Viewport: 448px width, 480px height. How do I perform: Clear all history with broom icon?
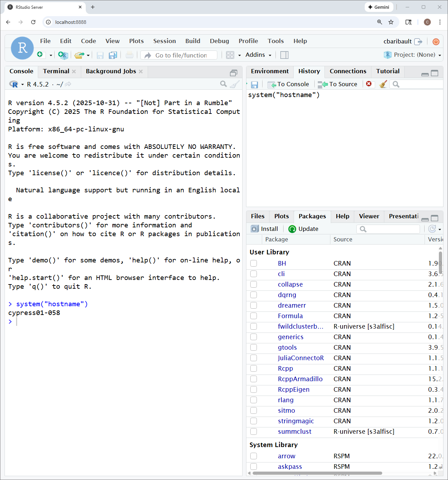coord(383,84)
